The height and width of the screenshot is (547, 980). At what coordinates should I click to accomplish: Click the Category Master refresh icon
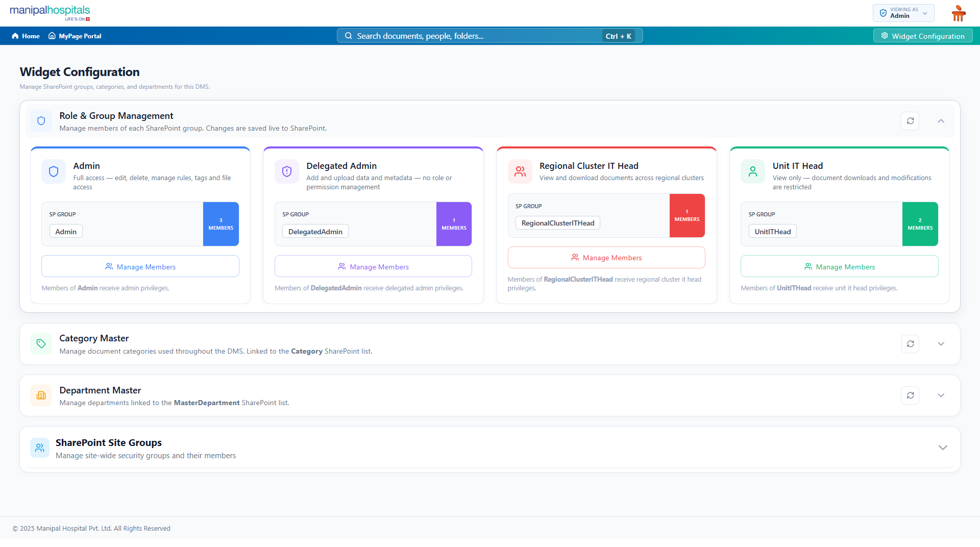pyautogui.click(x=910, y=344)
